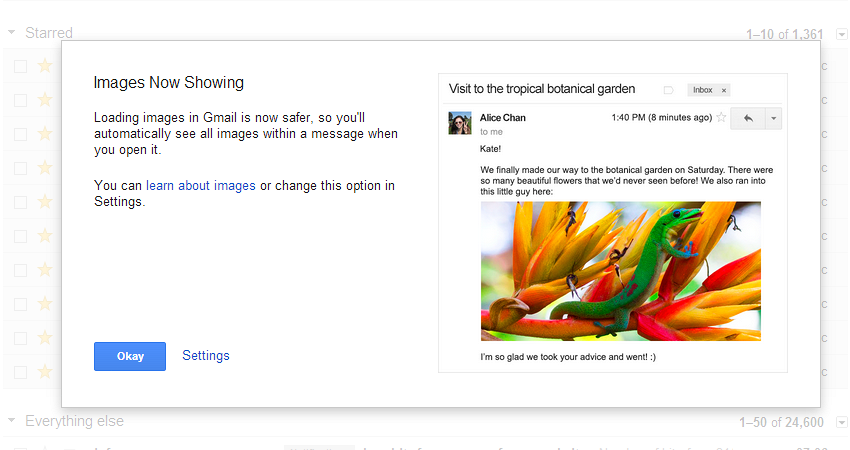Image resolution: width=850 pixels, height=450 pixels.
Task: Tick the first starred message checkbox
Action: click(x=21, y=66)
